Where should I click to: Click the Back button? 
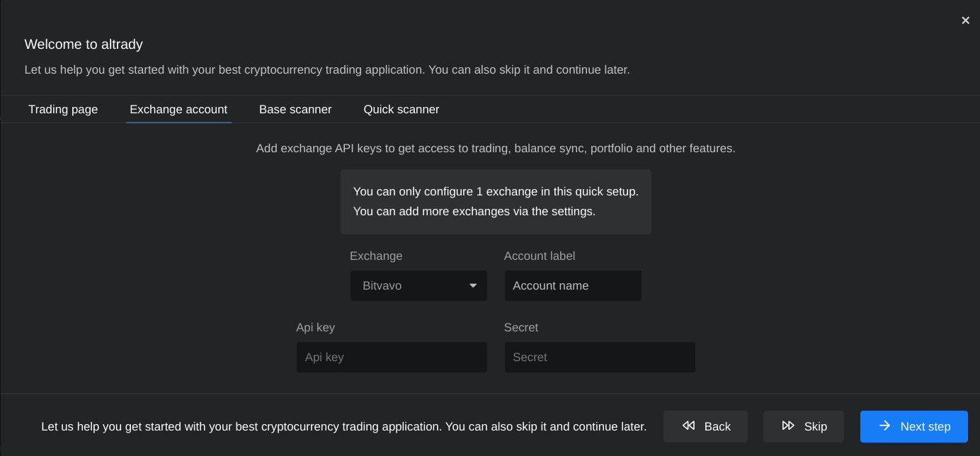coord(705,426)
